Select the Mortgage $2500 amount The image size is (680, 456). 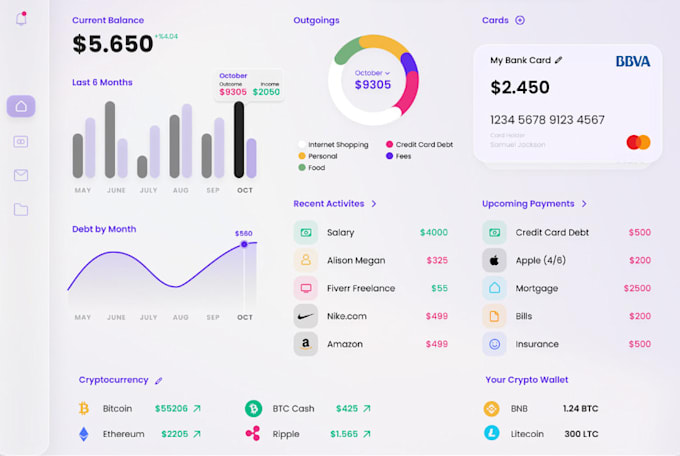point(637,288)
